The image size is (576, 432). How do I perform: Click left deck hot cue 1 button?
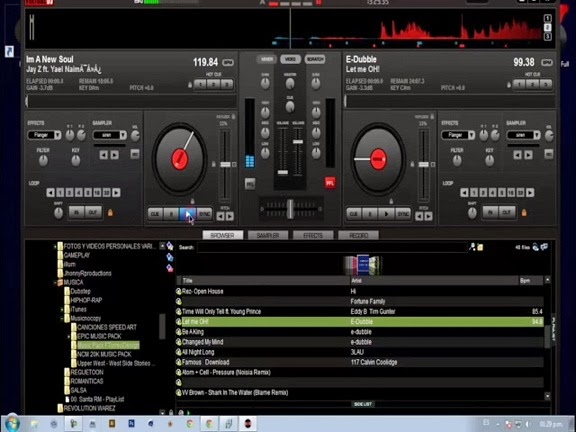pos(201,84)
